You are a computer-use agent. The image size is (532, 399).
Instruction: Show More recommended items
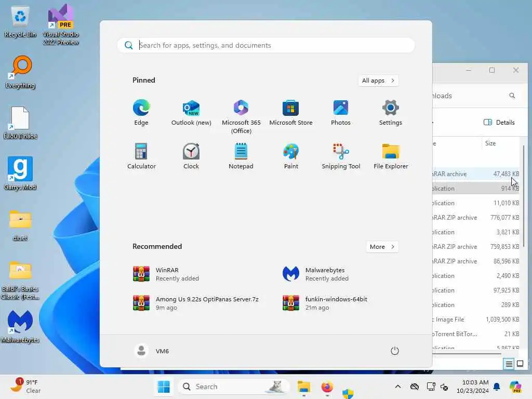382,247
